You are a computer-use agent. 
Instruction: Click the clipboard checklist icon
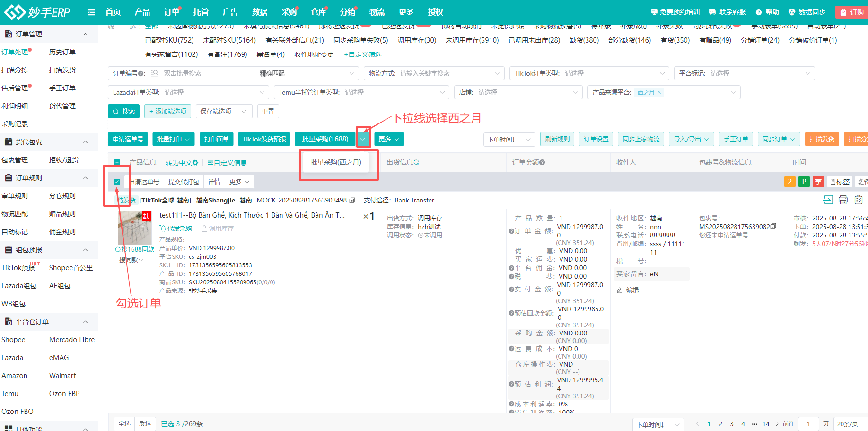(x=859, y=200)
